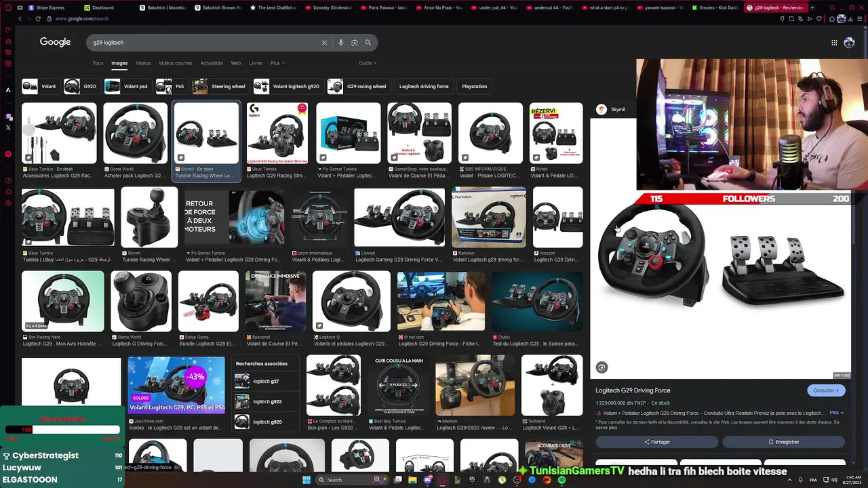868x488 pixels.
Task: Open volume control in system tray
Action: (834, 480)
